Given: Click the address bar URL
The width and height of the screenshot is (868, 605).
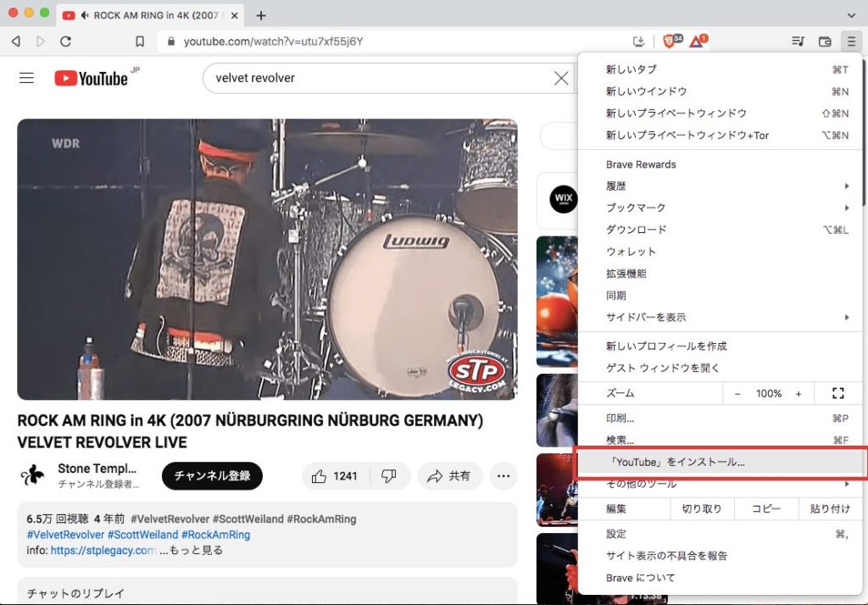Looking at the screenshot, I should 274,42.
